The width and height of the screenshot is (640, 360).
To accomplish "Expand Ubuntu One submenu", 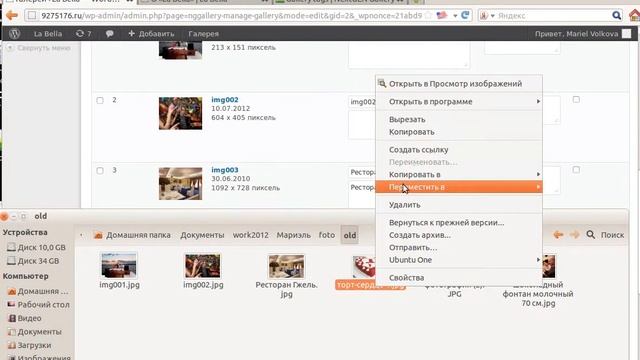I will [x=459, y=260].
